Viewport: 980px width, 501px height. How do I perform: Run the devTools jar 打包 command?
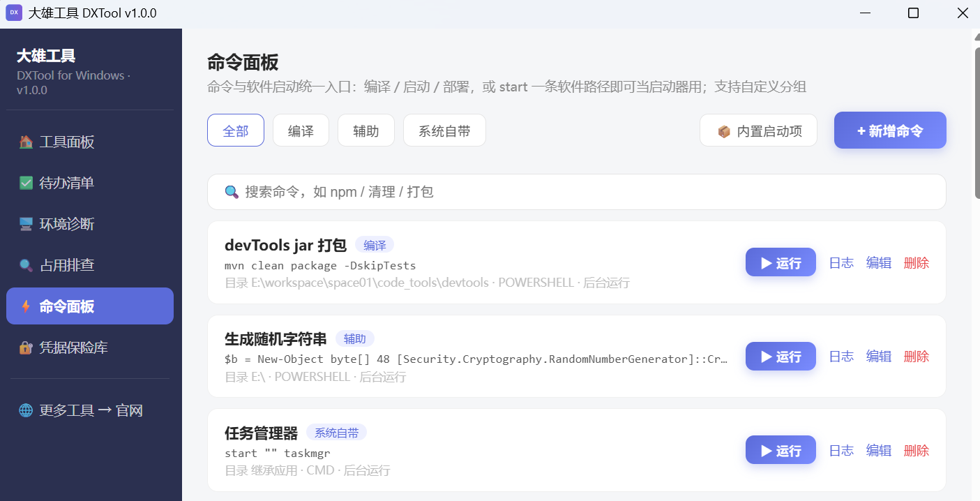[x=781, y=262]
